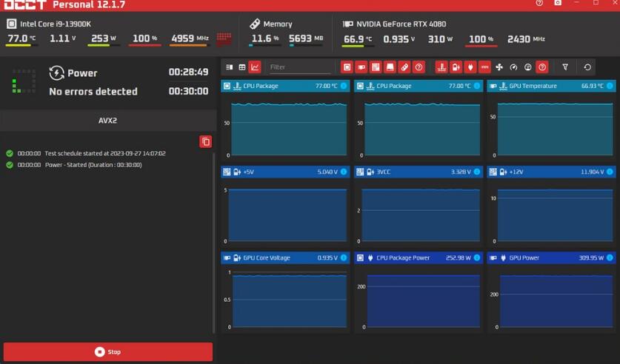620x364 pixels.
Task: Click the GPU power 310 W readout
Action: (440, 39)
